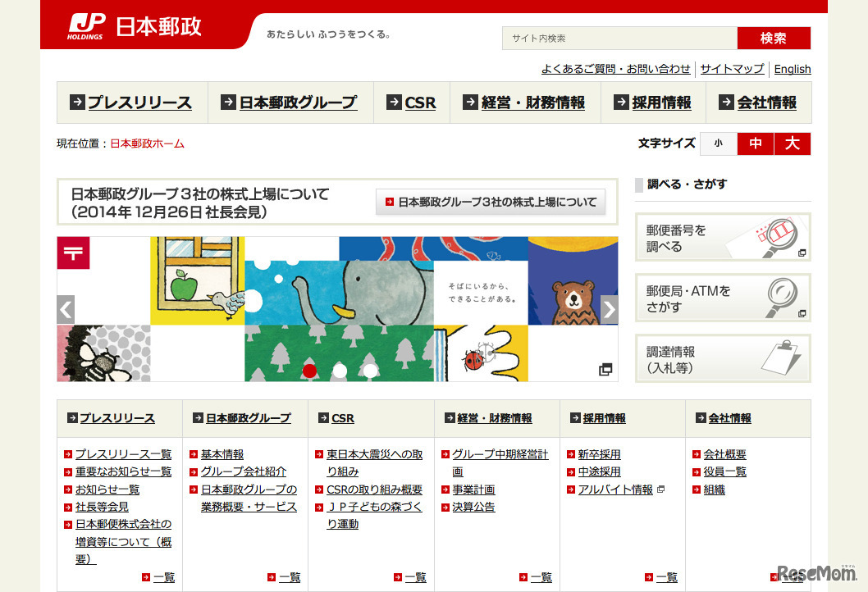Select the first red carousel indicator dot
The height and width of the screenshot is (592, 868).
(x=309, y=371)
